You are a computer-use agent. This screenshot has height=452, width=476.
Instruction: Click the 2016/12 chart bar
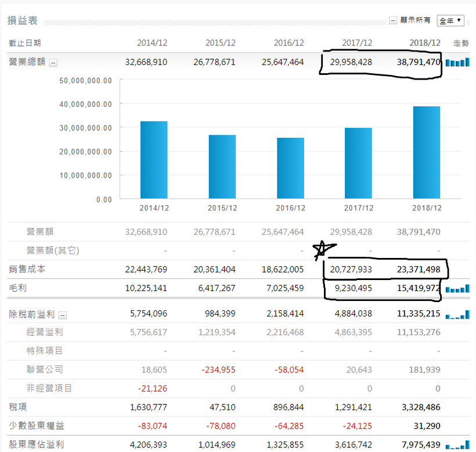click(x=290, y=168)
